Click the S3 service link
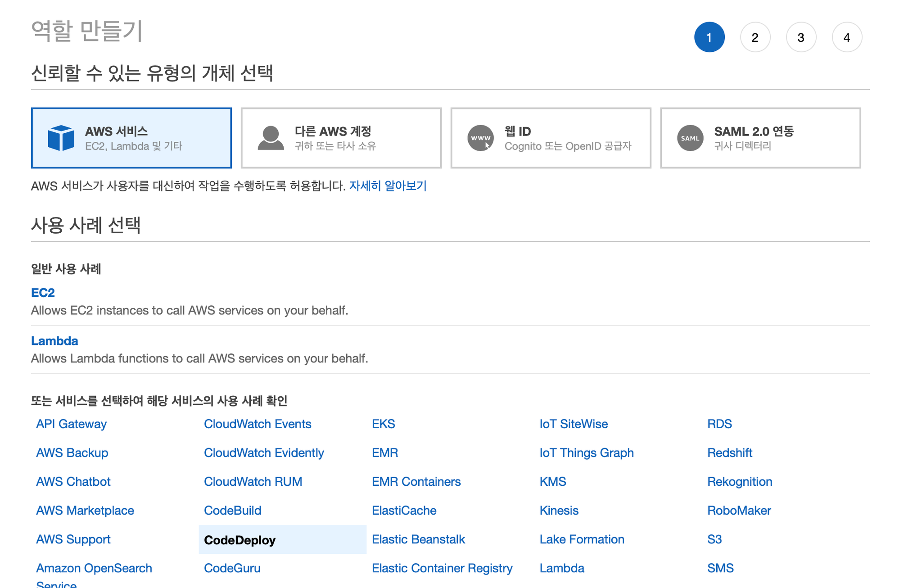Image resolution: width=922 pixels, height=588 pixels. [714, 539]
